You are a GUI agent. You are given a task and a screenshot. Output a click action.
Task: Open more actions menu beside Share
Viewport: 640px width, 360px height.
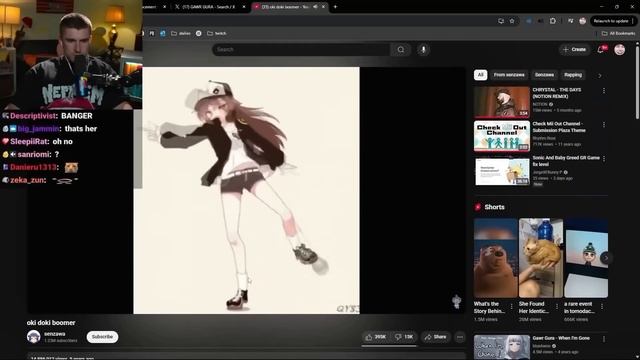(x=460, y=337)
